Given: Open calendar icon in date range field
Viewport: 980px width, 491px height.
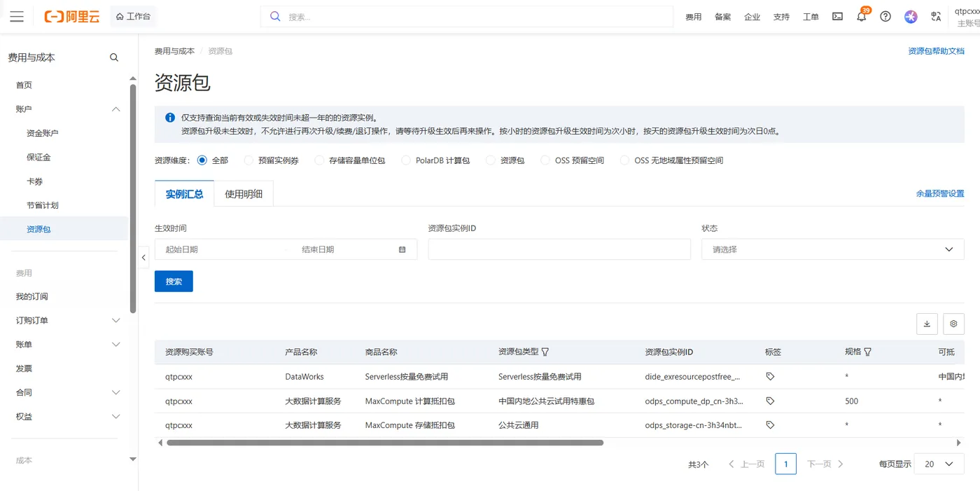Looking at the screenshot, I should click(x=402, y=249).
